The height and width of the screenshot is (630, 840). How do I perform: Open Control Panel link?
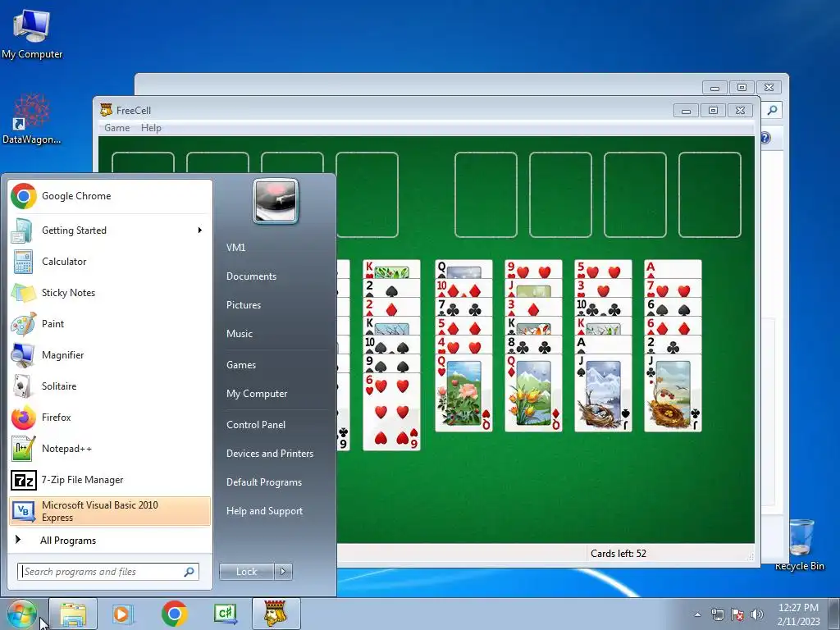(256, 425)
